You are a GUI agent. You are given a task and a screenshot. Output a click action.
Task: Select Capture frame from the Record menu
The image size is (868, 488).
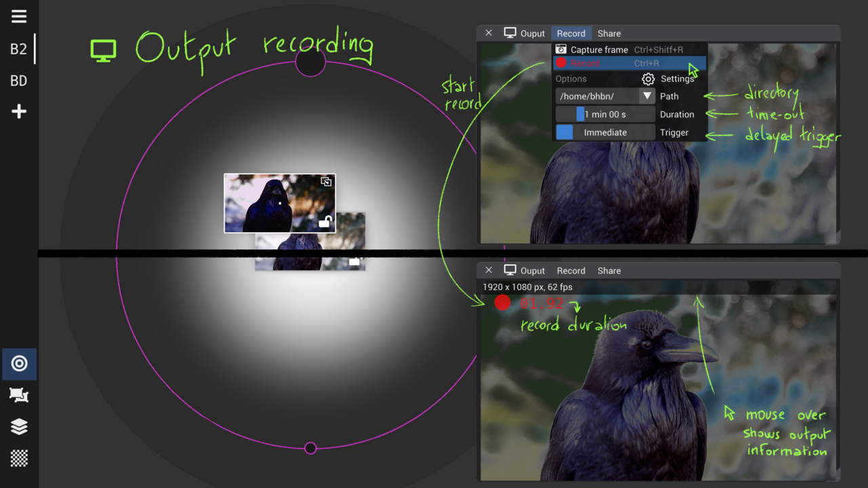pos(599,49)
